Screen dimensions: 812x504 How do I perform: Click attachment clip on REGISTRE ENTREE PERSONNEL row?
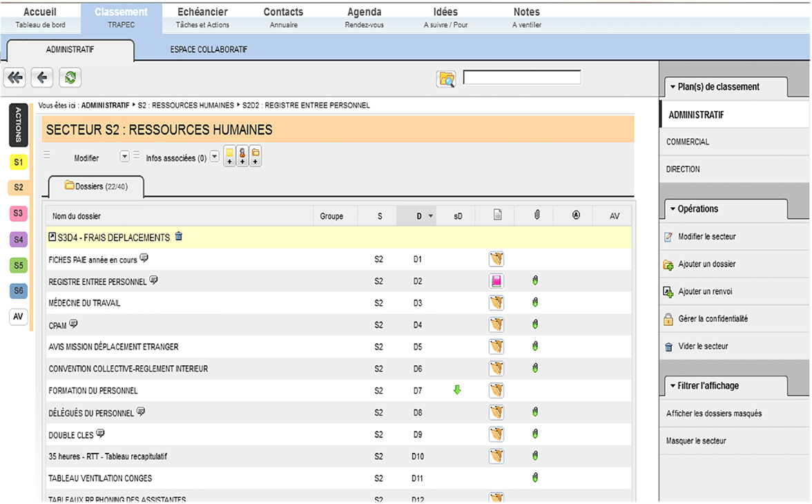coord(535,280)
